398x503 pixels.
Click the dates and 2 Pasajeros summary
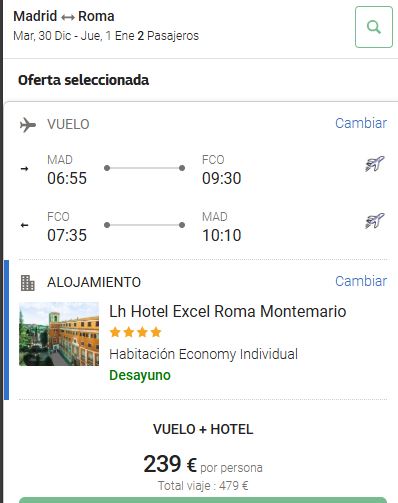(x=106, y=36)
